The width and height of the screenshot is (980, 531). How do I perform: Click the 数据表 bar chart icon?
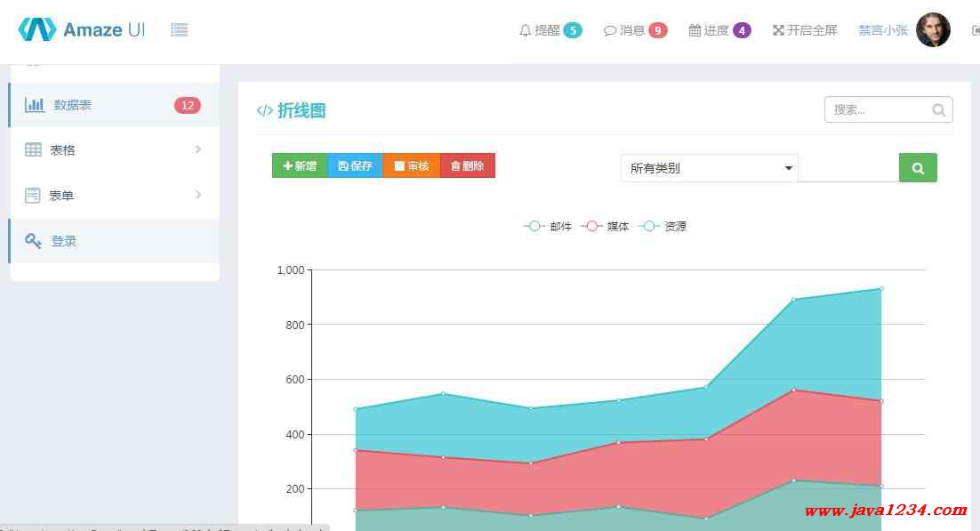[x=35, y=104]
